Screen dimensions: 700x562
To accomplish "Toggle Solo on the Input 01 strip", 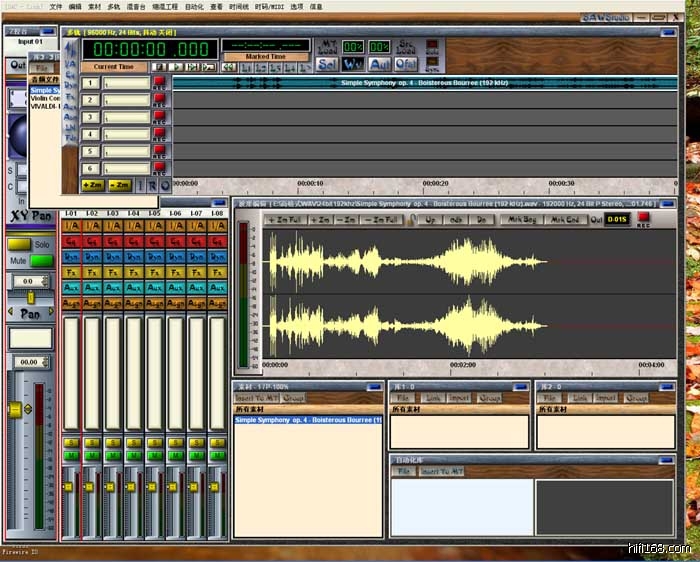I will 20,244.
